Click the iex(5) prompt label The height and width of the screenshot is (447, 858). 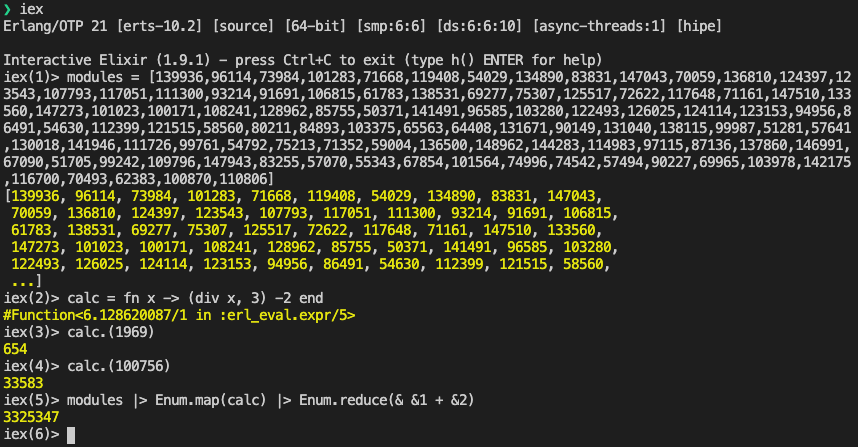tap(31, 400)
